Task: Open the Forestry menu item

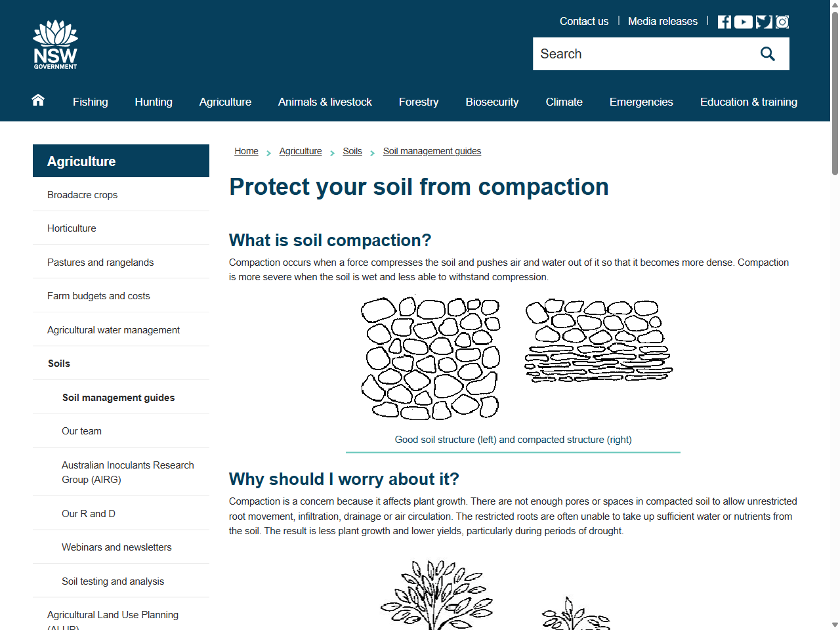Action: coord(418,102)
